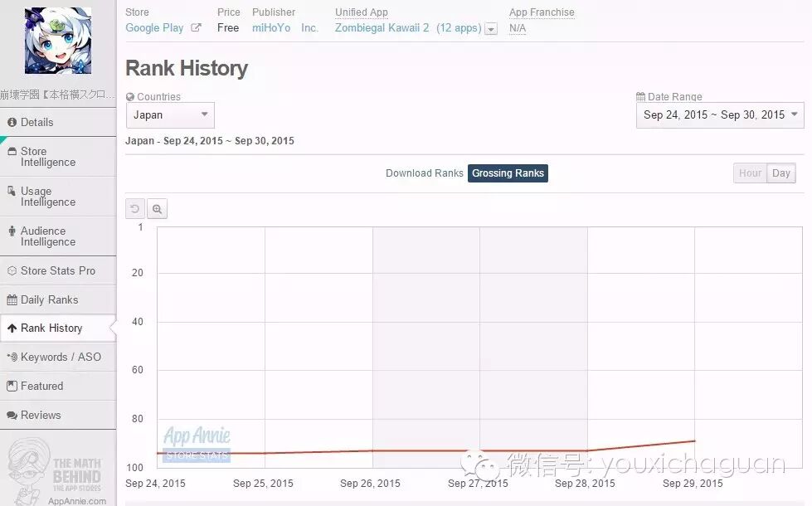Click the Reviews speech bubbles icon

pyautogui.click(x=12, y=416)
